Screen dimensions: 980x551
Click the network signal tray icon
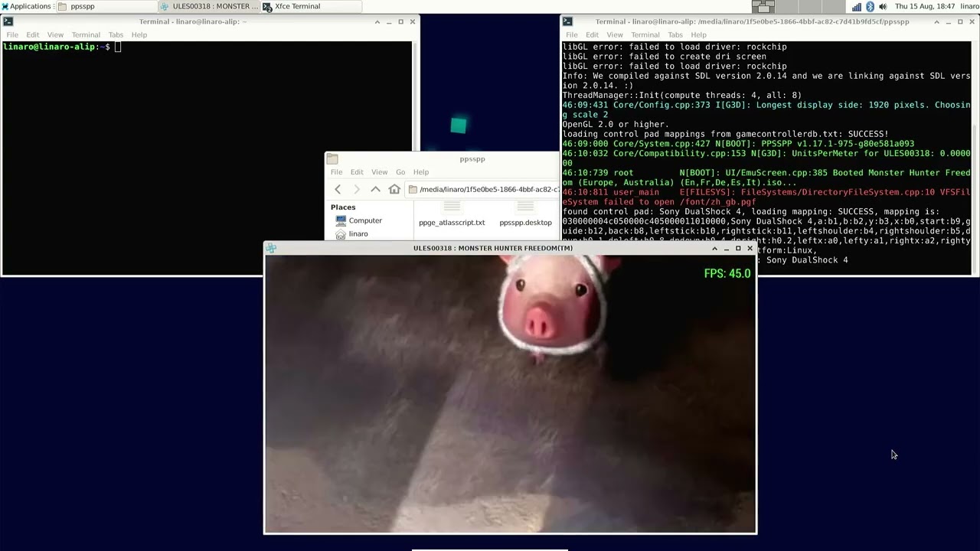click(x=857, y=6)
